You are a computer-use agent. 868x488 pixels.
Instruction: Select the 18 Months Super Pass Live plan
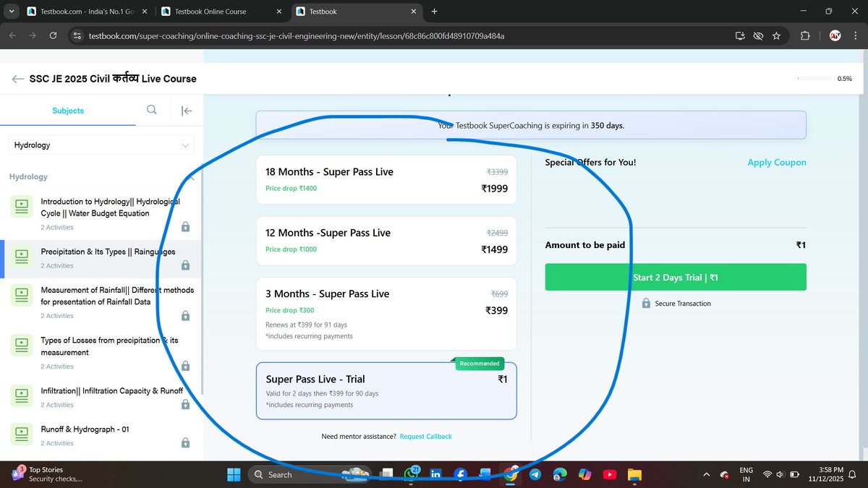pyautogui.click(x=386, y=180)
